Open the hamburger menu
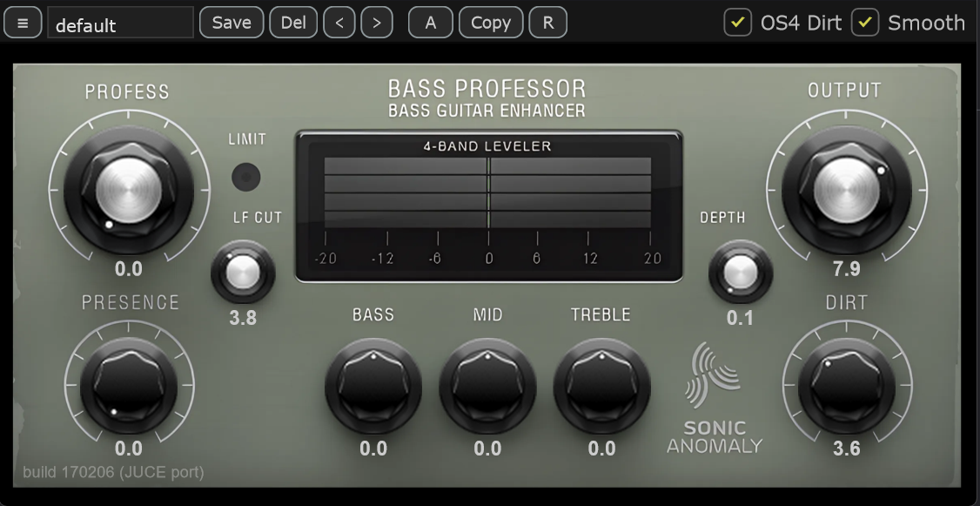980x506 pixels. (x=23, y=24)
